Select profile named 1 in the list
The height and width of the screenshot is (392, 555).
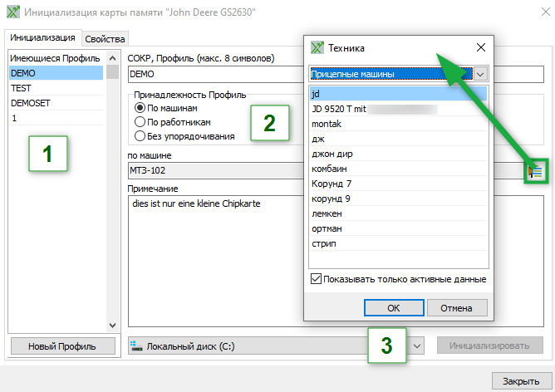point(56,118)
